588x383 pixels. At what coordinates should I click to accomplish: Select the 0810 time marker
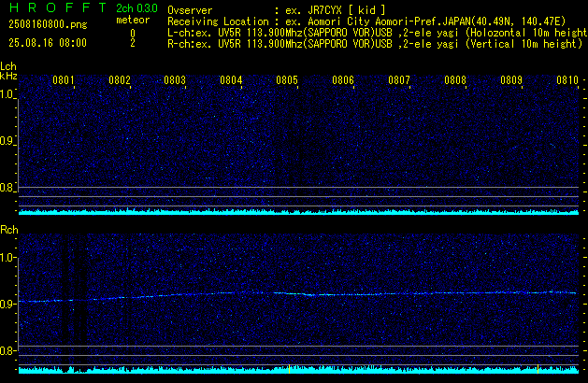pos(567,80)
